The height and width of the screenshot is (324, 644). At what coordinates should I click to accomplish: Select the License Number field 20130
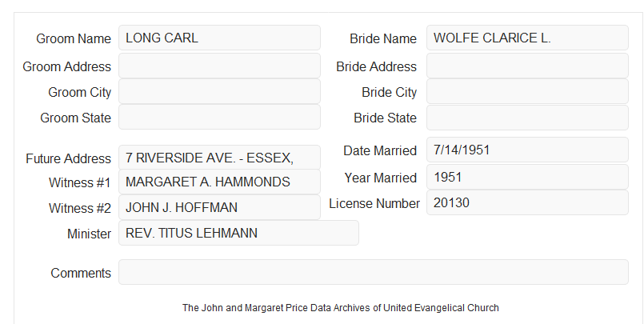(527, 202)
